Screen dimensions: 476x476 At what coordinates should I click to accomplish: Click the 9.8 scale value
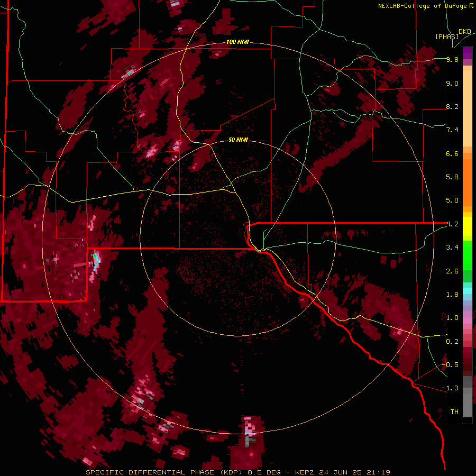click(452, 59)
